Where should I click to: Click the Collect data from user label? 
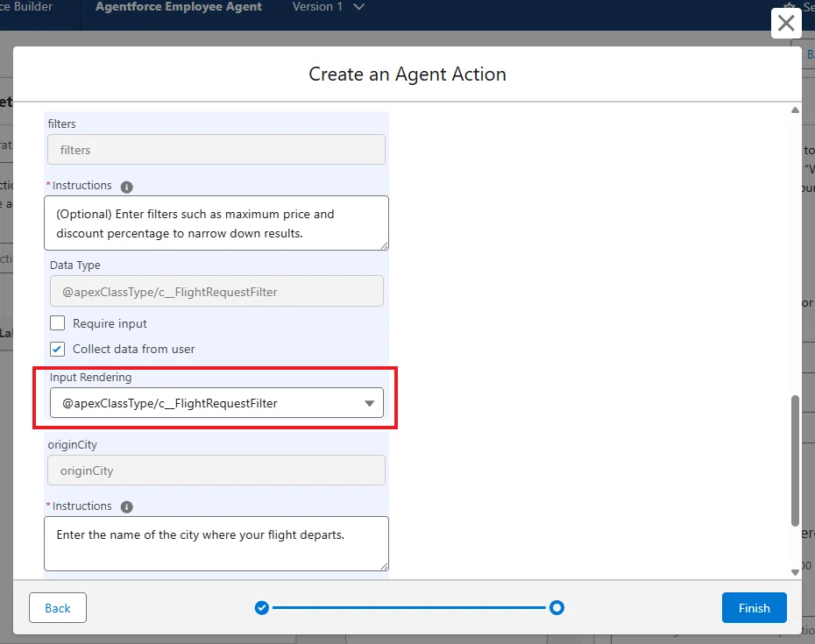coord(133,349)
